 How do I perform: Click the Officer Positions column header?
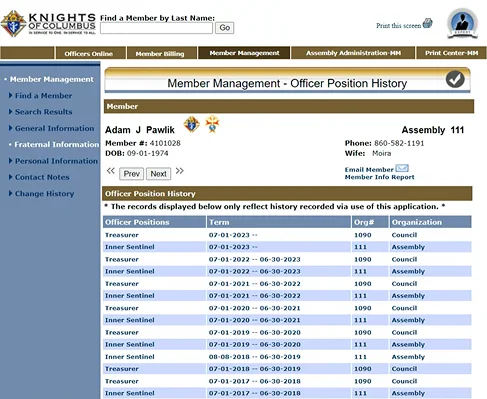pyautogui.click(x=154, y=222)
